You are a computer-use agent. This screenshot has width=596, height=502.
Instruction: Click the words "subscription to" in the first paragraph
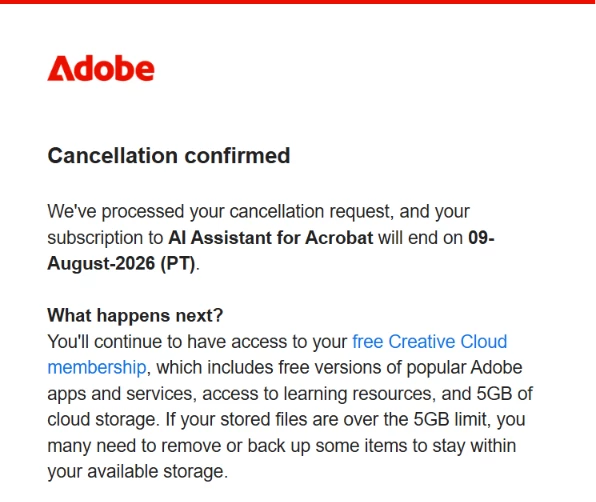[x=105, y=238]
